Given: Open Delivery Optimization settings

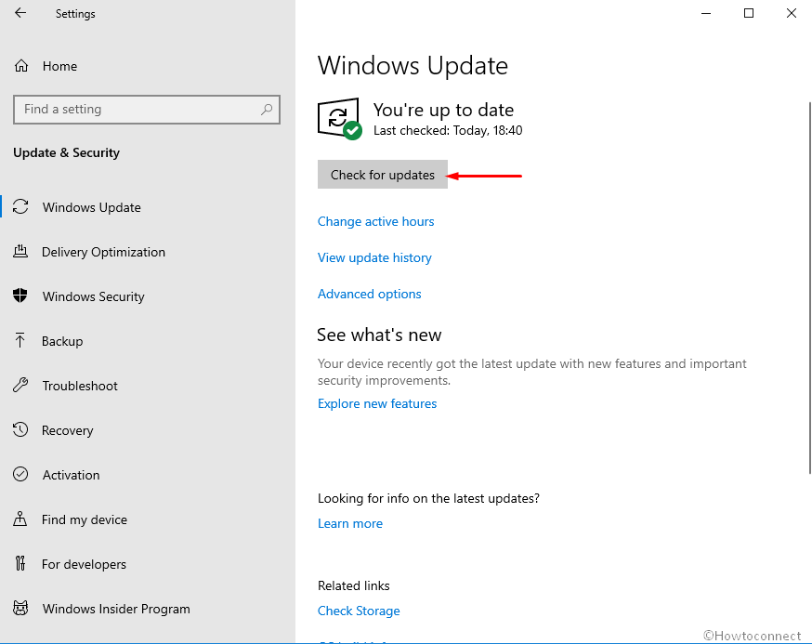Looking at the screenshot, I should coord(103,252).
